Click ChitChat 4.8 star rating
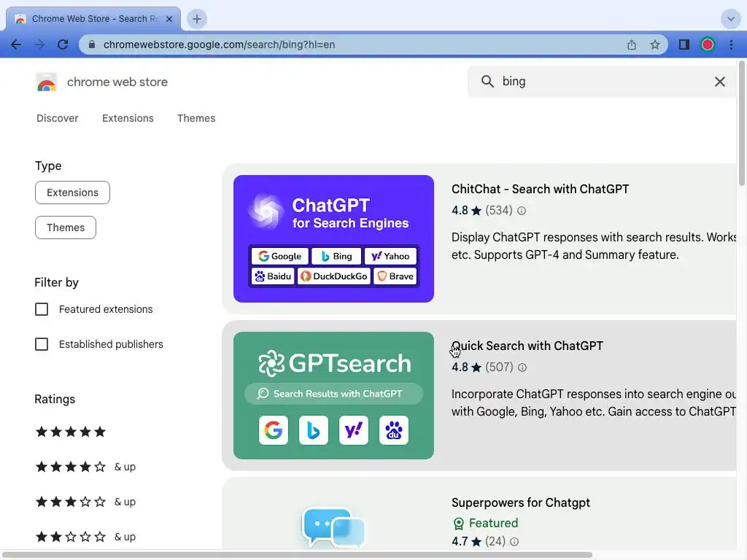This screenshot has width=747, height=560. click(466, 211)
